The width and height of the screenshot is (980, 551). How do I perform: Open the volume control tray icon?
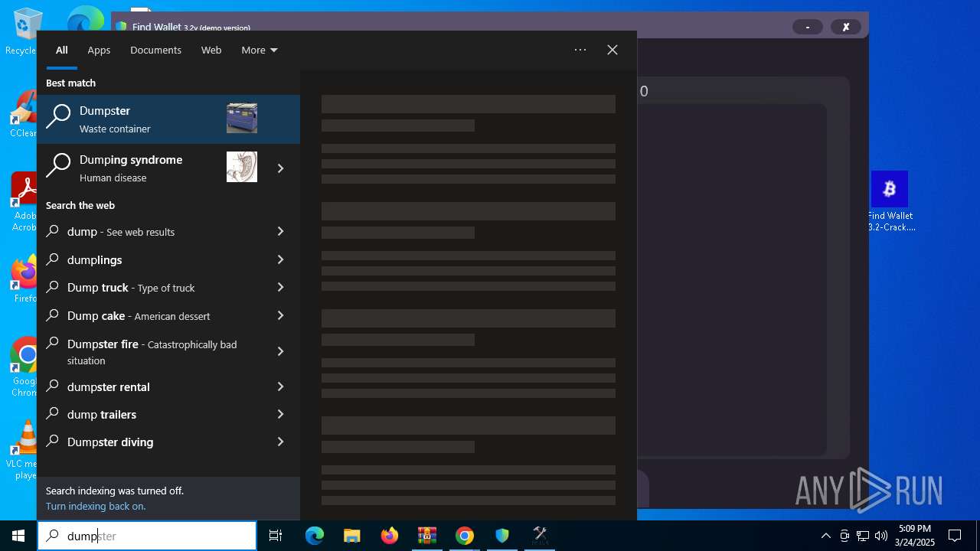point(881,536)
